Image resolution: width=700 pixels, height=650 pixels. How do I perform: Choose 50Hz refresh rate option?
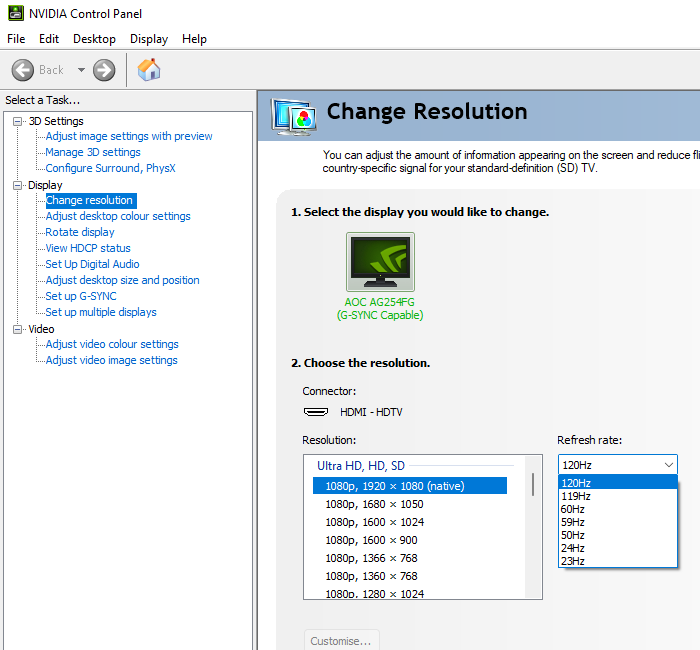click(618, 535)
